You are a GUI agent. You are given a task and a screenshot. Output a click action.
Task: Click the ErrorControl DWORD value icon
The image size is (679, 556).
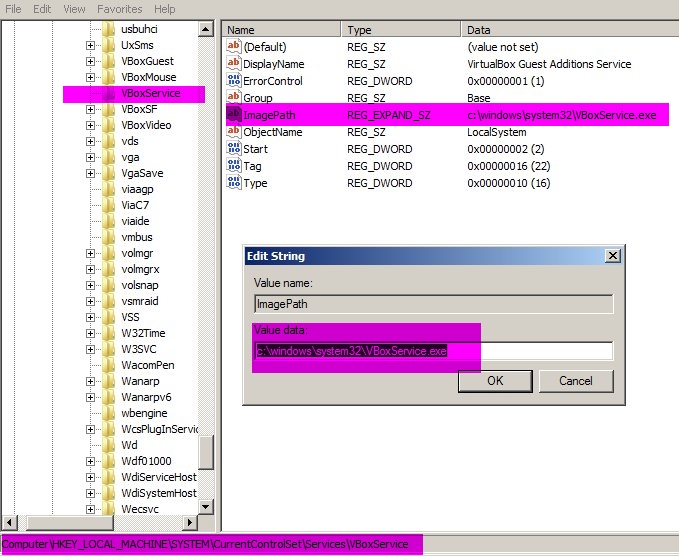[233, 80]
